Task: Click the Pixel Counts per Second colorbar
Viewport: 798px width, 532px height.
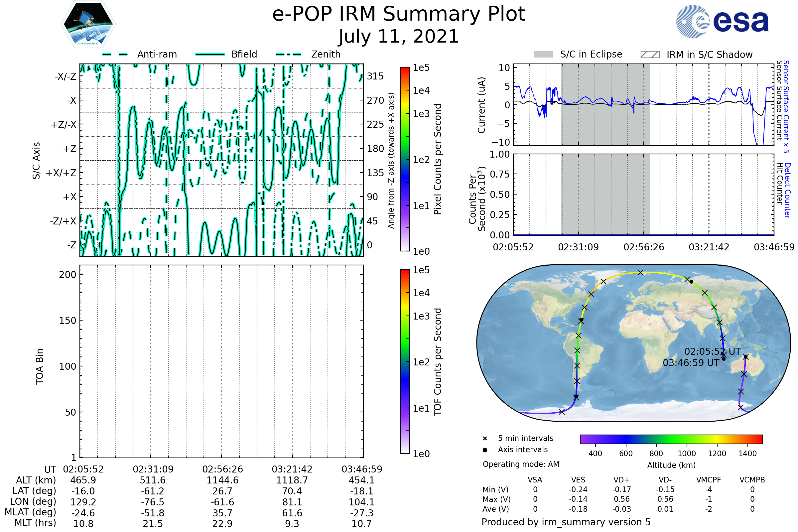Action: point(405,159)
